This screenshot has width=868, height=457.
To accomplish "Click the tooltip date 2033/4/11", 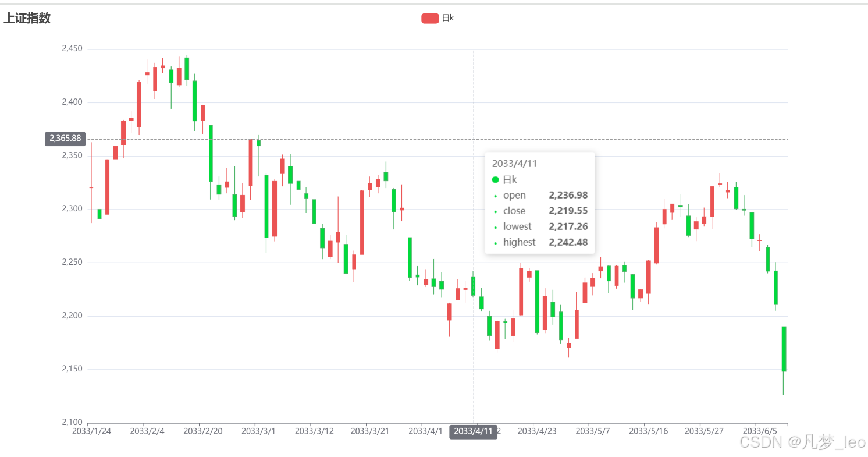I will [x=514, y=164].
